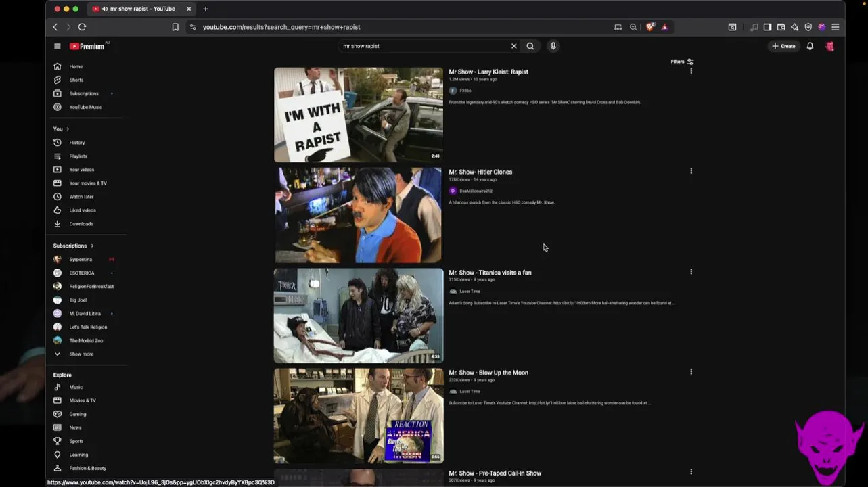Viewport: 868px width, 487px height.
Task: Open Brave Shields lion icon
Action: tap(650, 27)
